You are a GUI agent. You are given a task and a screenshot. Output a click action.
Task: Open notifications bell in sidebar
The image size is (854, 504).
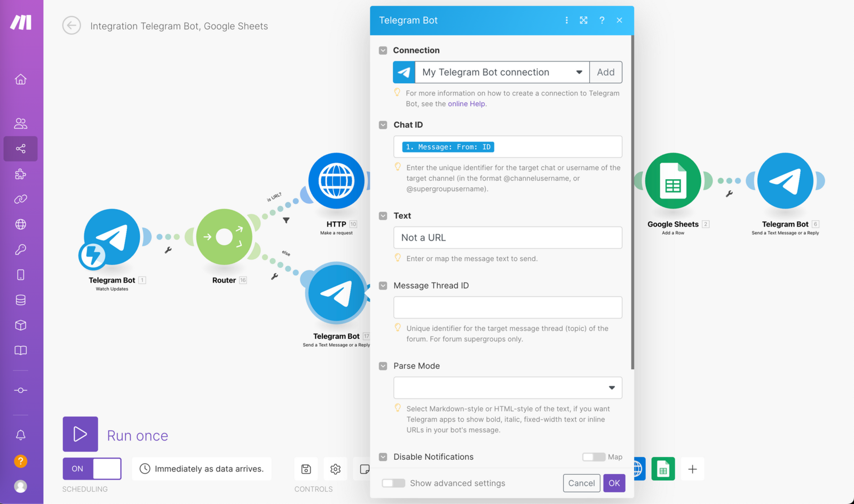[x=20, y=435]
